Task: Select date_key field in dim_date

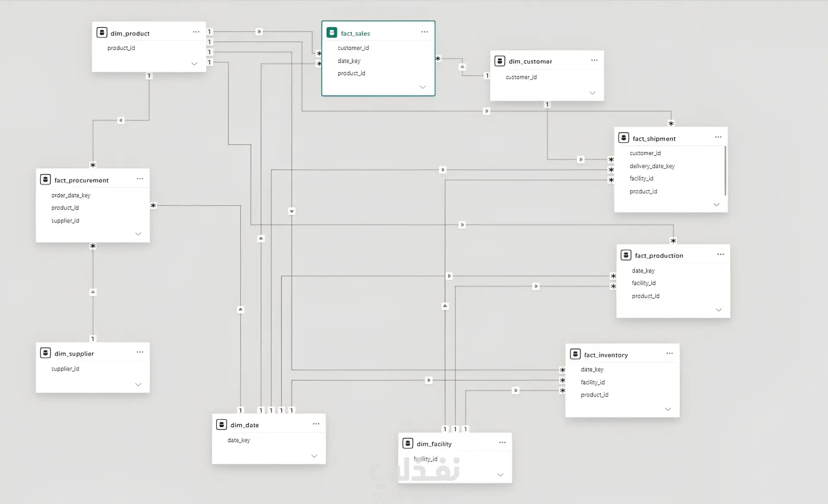Action: tap(238, 440)
